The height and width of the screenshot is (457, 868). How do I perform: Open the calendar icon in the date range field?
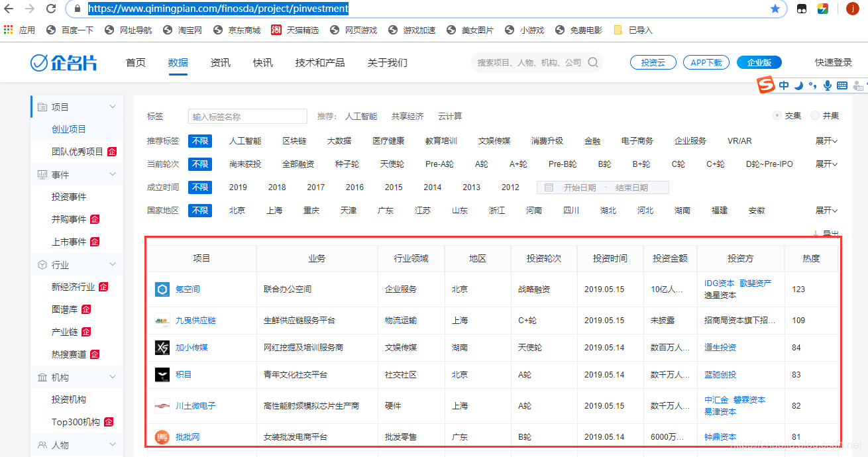coord(549,187)
